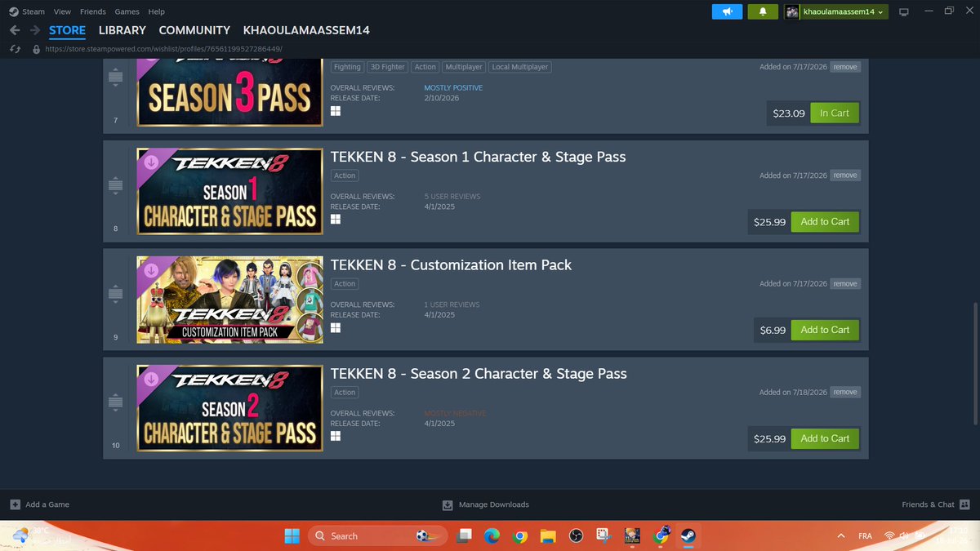The image size is (980, 551).
Task: Switch to the COMMUNITY tab
Action: point(194,30)
